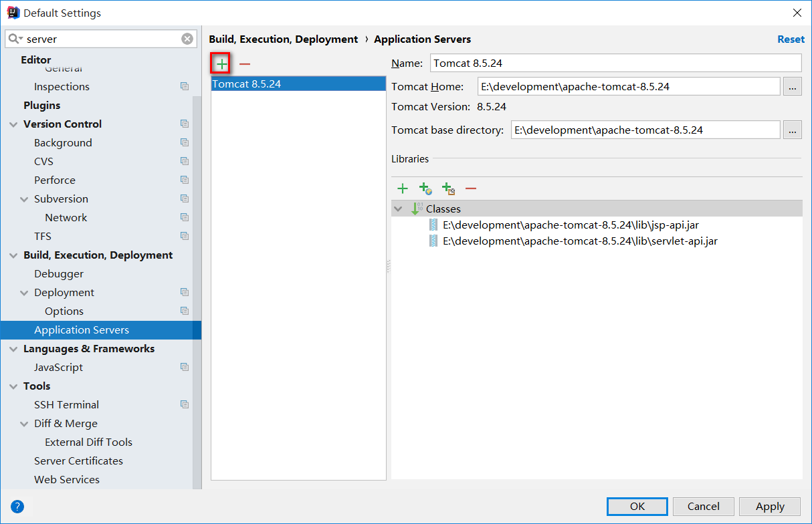This screenshot has height=524, width=812.
Task: Open TFS settings
Action: coord(43,236)
